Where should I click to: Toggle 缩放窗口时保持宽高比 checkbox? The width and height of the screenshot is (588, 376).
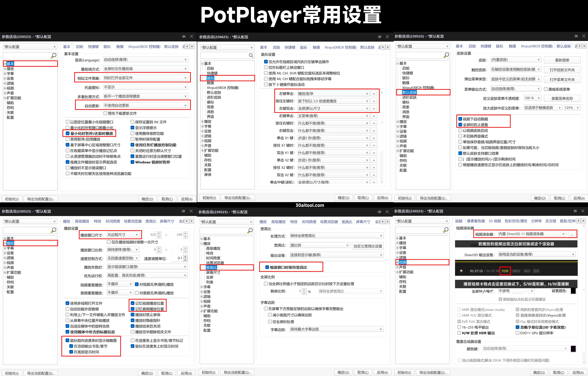coord(267,267)
